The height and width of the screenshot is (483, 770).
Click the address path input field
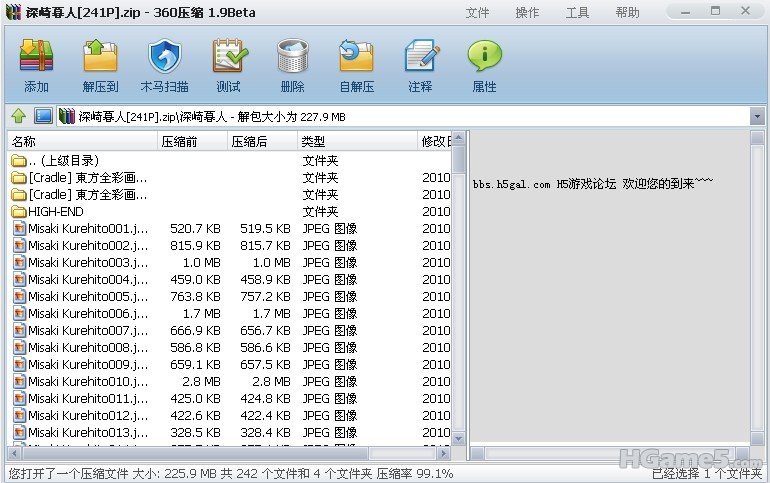tap(403, 117)
